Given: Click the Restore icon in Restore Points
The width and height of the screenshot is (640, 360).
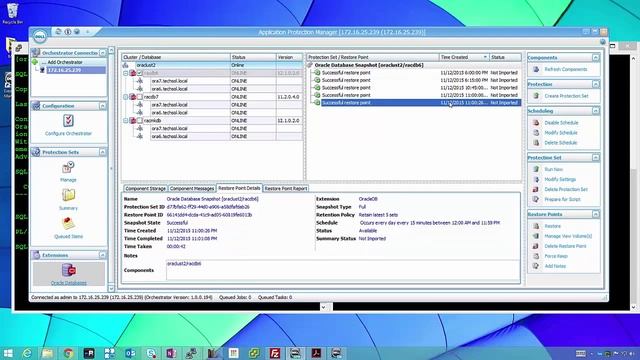Looking at the screenshot, I should pyautogui.click(x=536, y=226).
